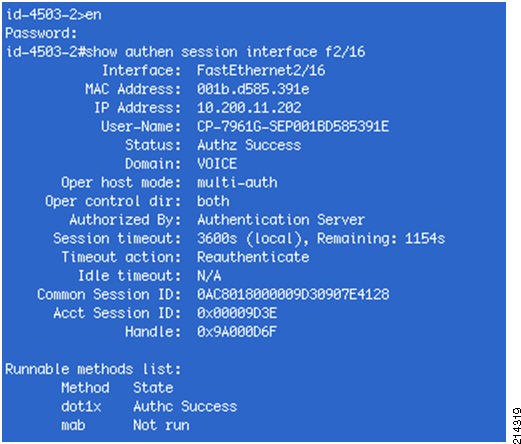Click the User-Name CP-7961G-SEP001BD585391E
The width and height of the screenshot is (521, 444).
pos(293,127)
